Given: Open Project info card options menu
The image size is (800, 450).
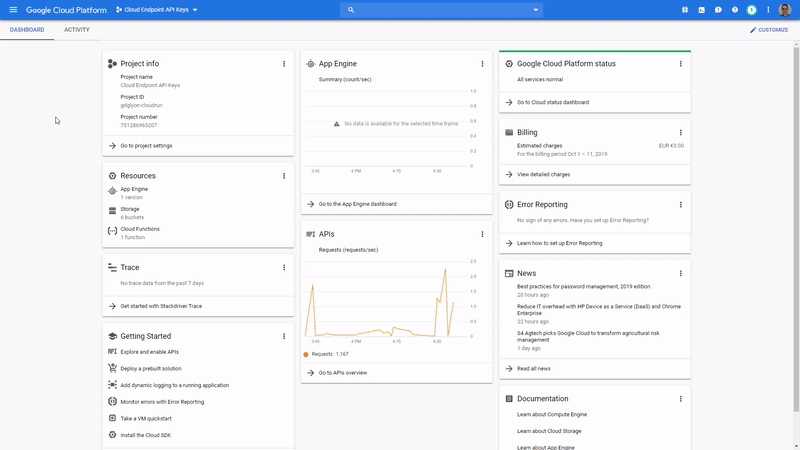Looking at the screenshot, I should [284, 64].
